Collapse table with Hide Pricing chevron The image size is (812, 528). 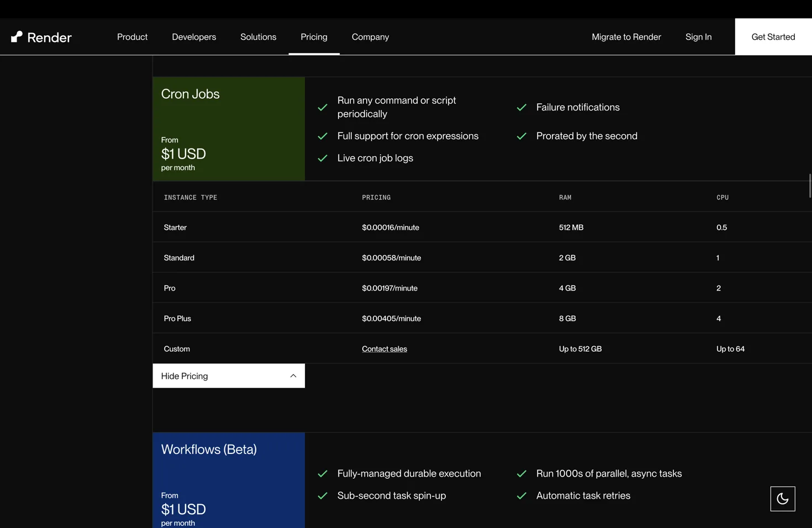click(x=293, y=376)
